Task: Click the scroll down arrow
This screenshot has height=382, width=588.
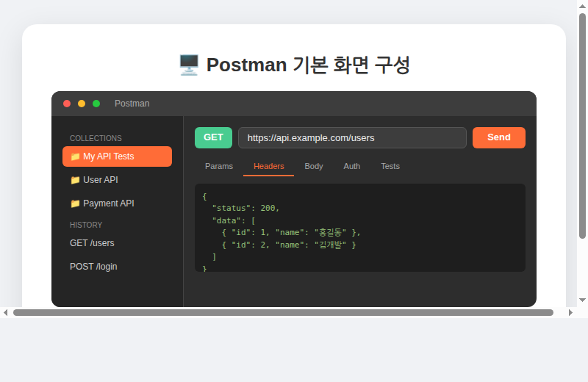Action: [582, 300]
